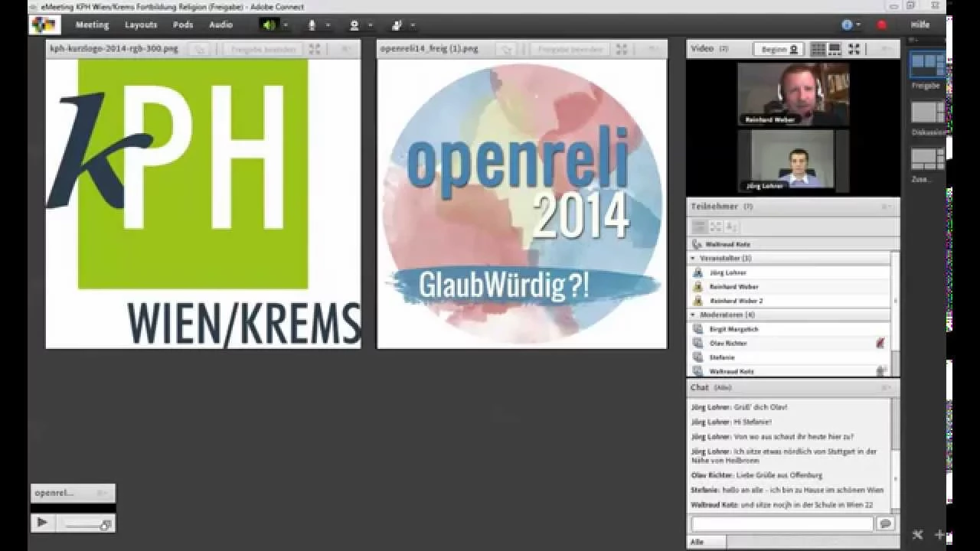This screenshot has height=551, width=980.
Task: Expand the microphone options dropdown arrow
Action: click(328, 25)
